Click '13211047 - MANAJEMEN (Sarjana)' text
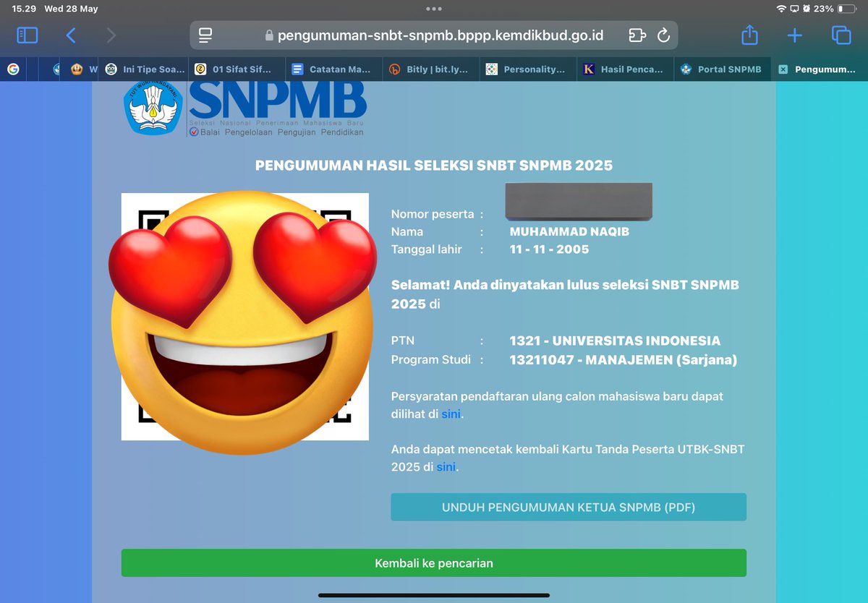The height and width of the screenshot is (603, 868). click(x=624, y=359)
